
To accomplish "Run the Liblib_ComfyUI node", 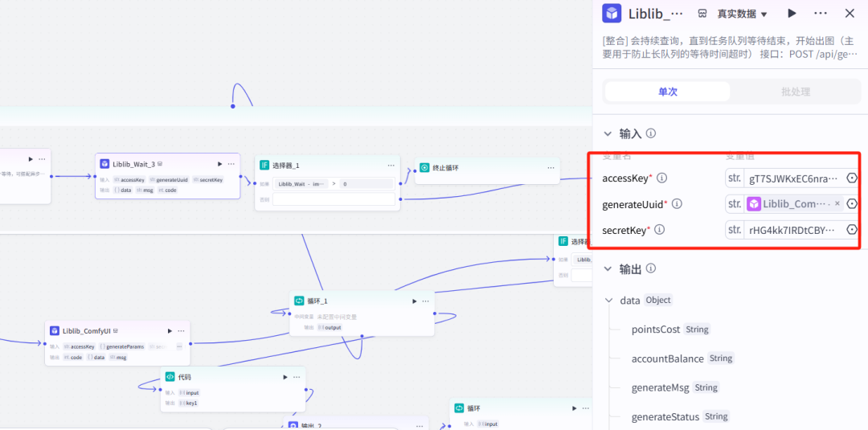I will click(170, 331).
